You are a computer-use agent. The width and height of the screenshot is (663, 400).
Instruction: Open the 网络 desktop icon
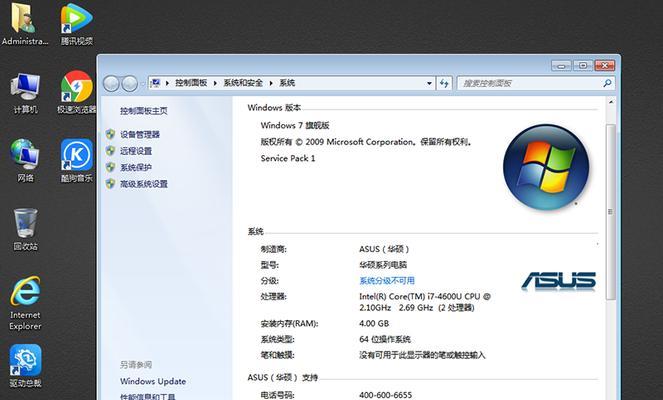coord(25,161)
